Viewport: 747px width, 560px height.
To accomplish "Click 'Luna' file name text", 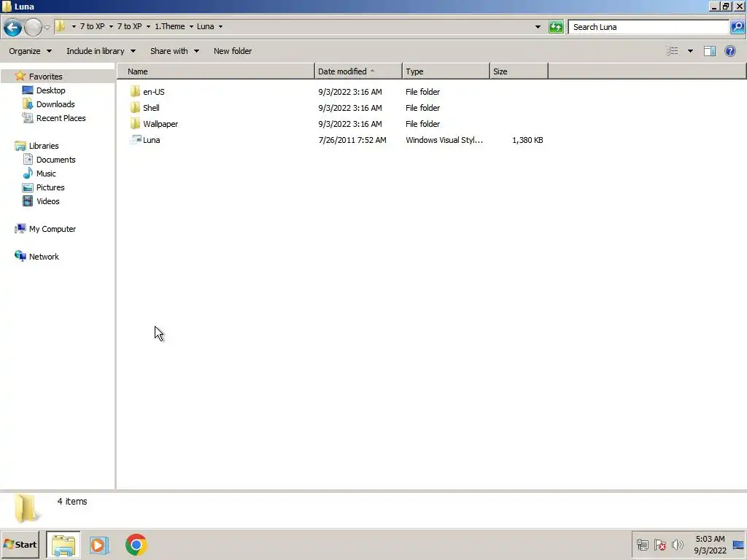I will click(152, 140).
